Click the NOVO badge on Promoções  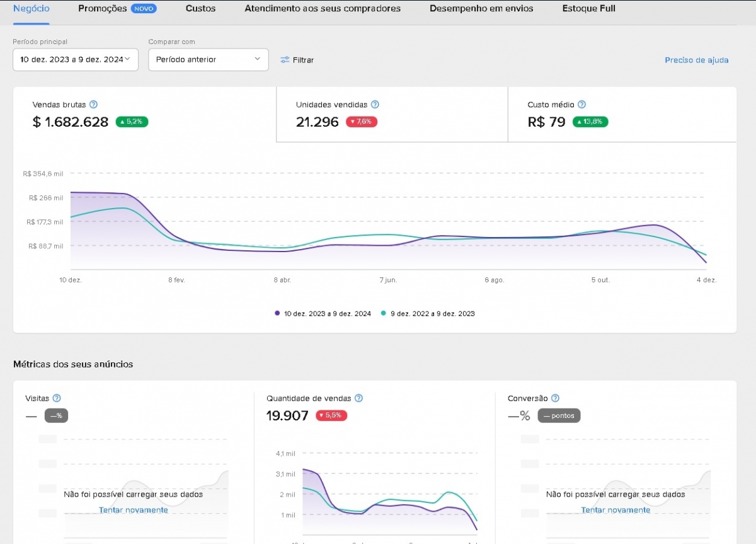click(144, 9)
